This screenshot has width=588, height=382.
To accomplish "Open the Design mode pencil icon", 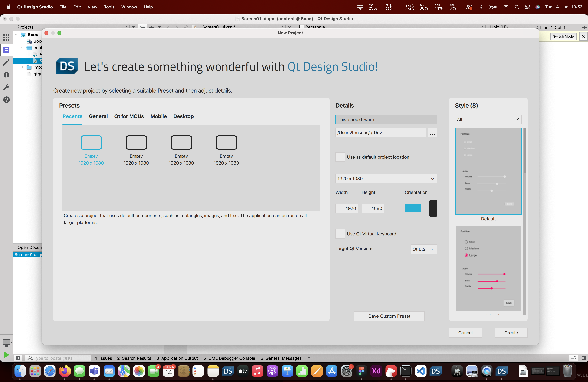I will click(6, 62).
